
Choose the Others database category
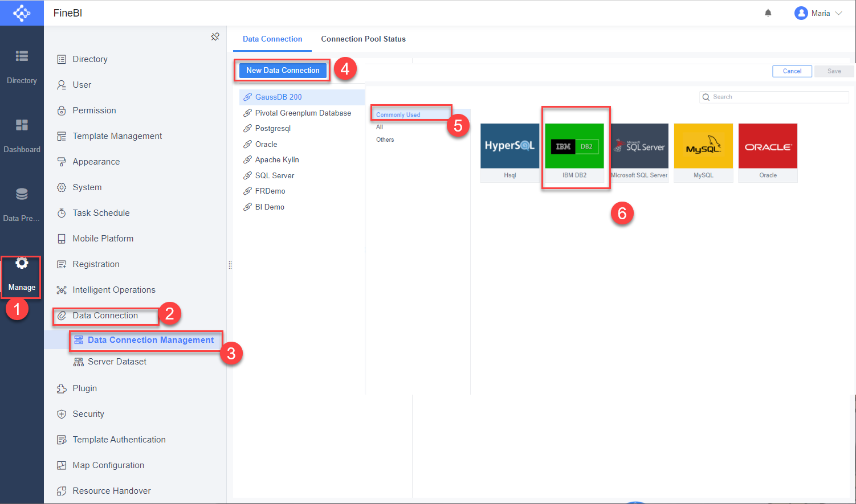[x=385, y=140]
